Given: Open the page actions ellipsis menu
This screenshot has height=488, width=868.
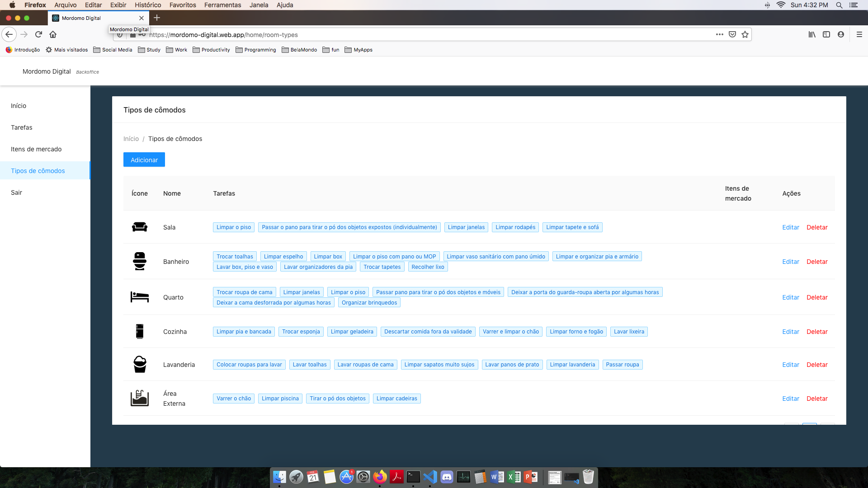Looking at the screenshot, I should (719, 34).
